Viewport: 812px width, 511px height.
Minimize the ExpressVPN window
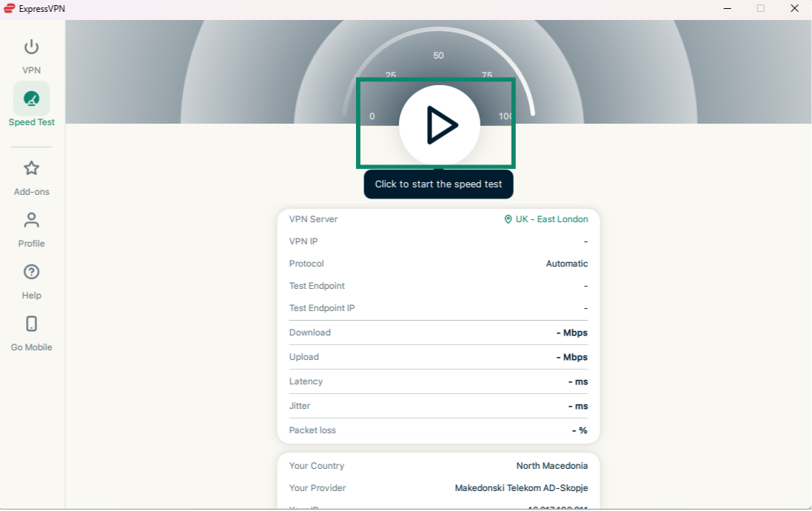coord(727,8)
